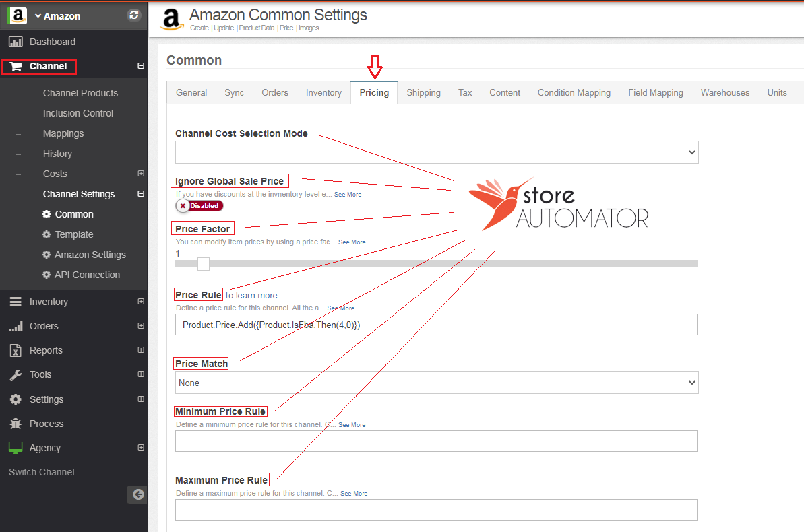Viewport: 804px width, 532px height.
Task: Open Channel Products in sidebar
Action: [80, 94]
